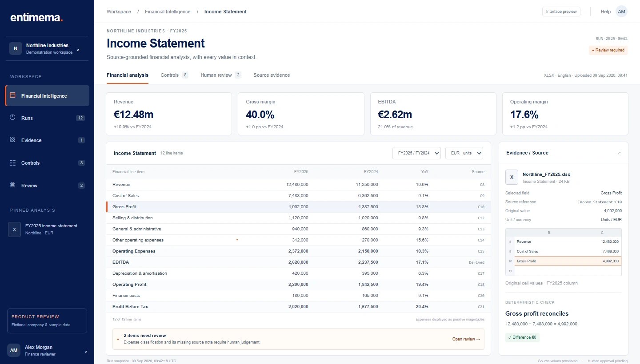Select the Operating Expenses row
The image size is (640, 364).
[x=298, y=251]
